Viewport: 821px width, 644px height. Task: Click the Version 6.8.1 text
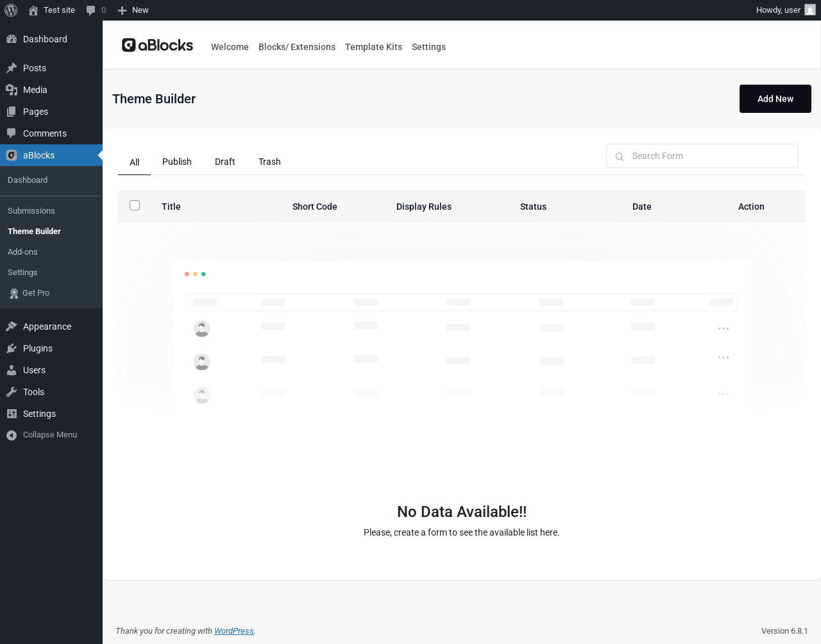[x=784, y=631]
